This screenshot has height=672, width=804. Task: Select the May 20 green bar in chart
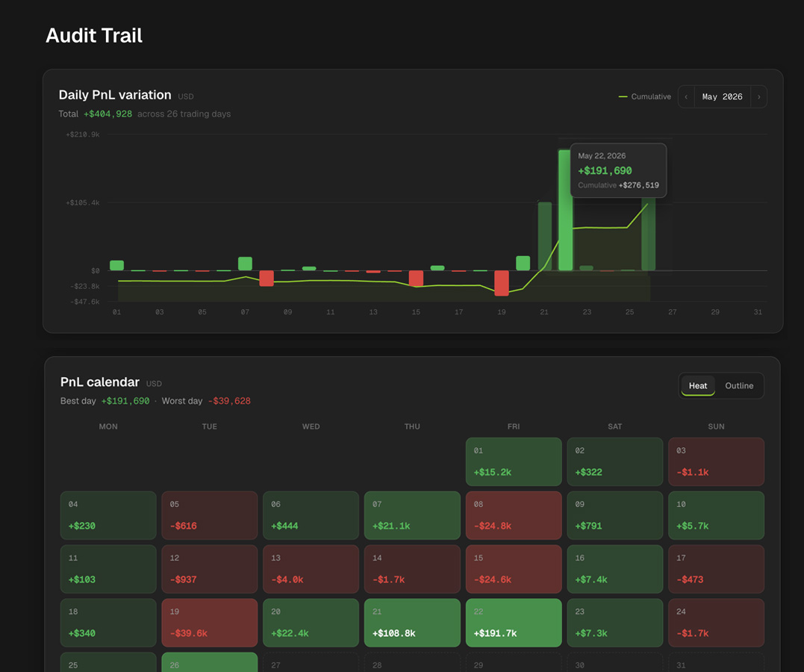523,263
